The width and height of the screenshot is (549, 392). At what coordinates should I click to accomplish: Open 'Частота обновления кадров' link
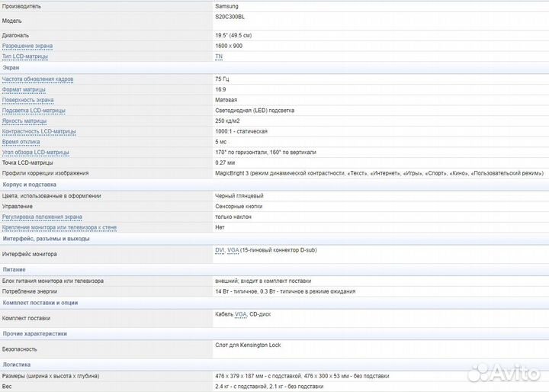click(38, 79)
